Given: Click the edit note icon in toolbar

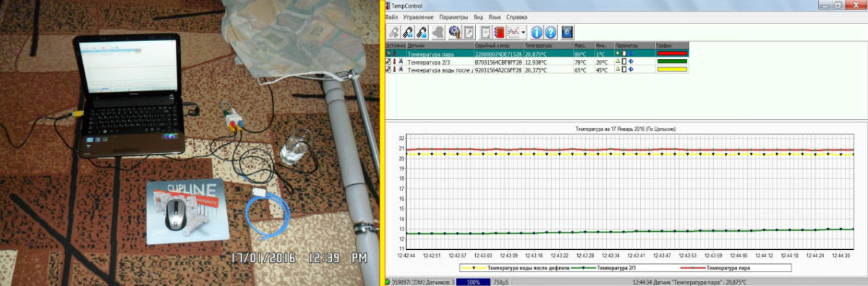Looking at the screenshot, I should (x=468, y=32).
